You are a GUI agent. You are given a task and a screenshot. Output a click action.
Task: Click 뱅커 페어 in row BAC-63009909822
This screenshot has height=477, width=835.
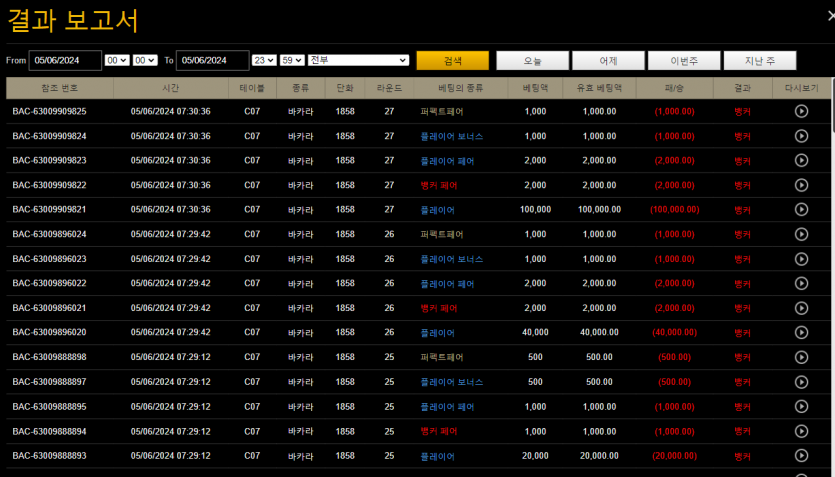[x=439, y=185]
